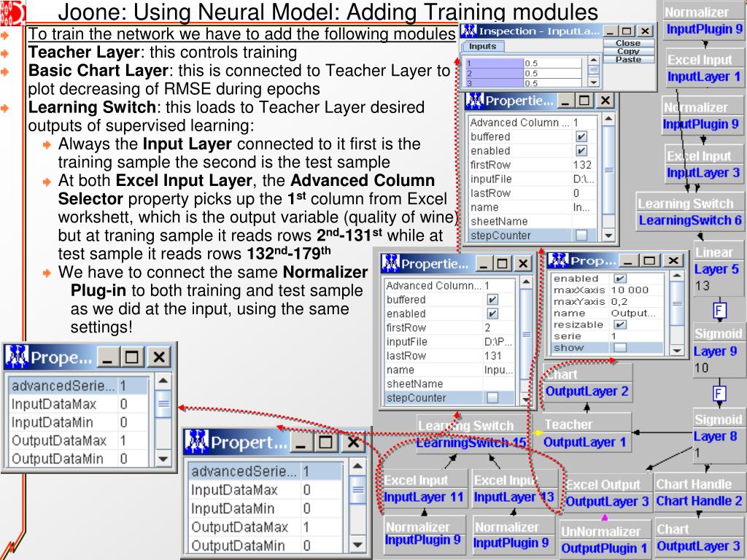Toggle stepCounter checkbox in the firstRow 132 Properties window
The height and width of the screenshot is (560, 747).
[581, 236]
